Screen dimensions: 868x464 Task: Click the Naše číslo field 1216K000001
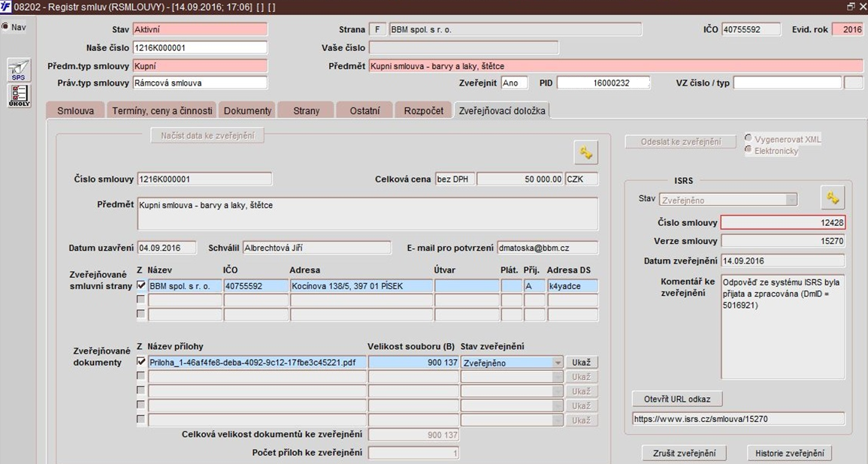(x=200, y=47)
